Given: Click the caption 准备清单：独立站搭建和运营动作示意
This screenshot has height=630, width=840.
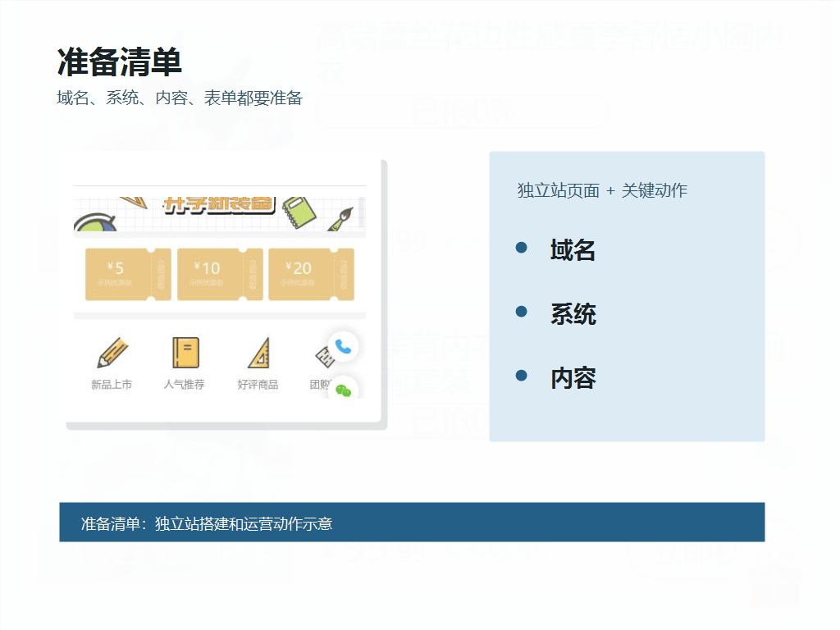Looking at the screenshot, I should [207, 523].
